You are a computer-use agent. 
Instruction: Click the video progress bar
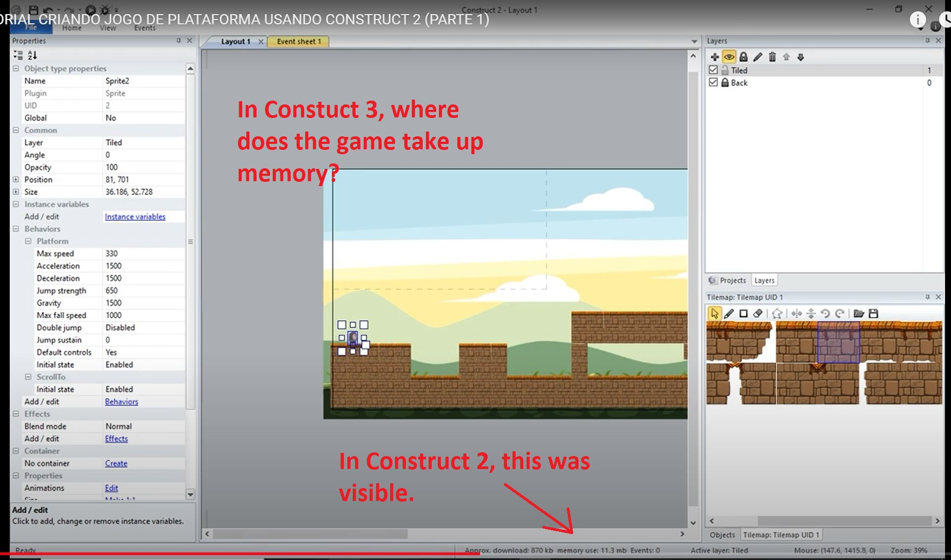coord(475,554)
